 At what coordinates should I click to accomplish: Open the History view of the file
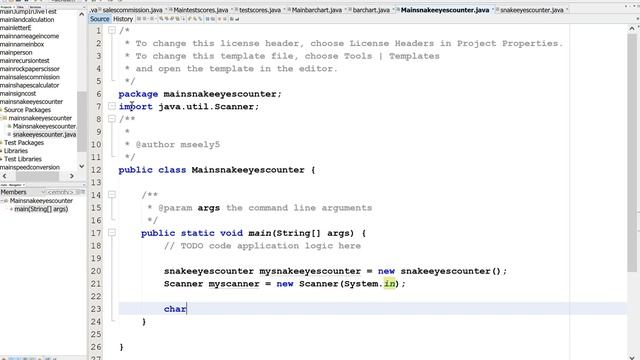[123, 19]
